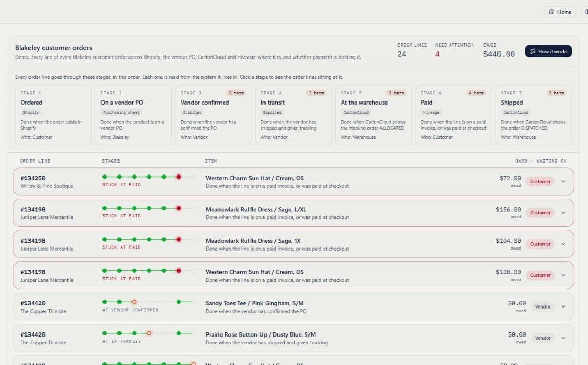588x365 pixels.
Task: Select the Stage 7 Shipped card
Action: pyautogui.click(x=534, y=115)
